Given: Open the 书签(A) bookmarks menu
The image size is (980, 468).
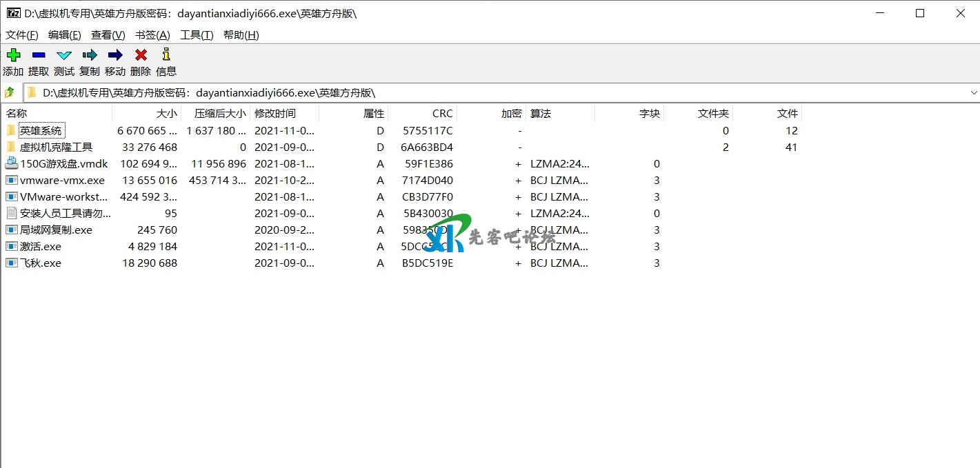Looking at the screenshot, I should coord(152,35).
